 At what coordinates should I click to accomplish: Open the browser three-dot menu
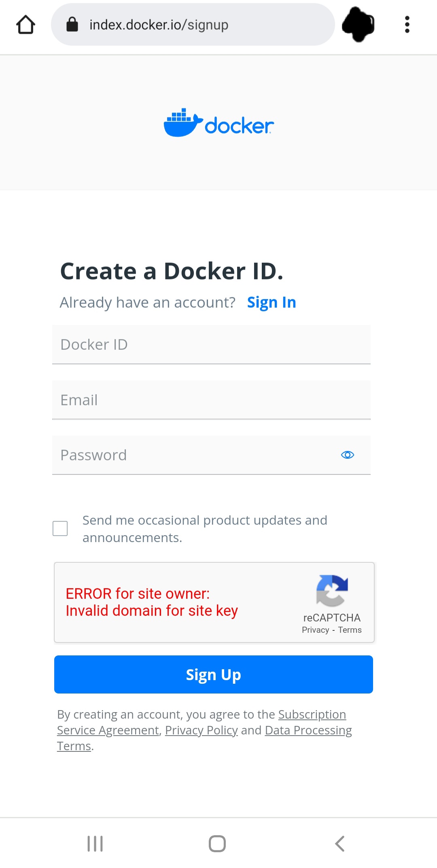tap(407, 24)
